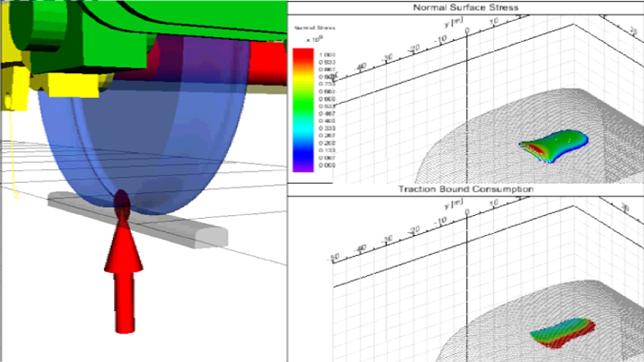Click the Normal Surface Stress plot title
Image resolution: width=644 pixels, height=362 pixels.
pyautogui.click(x=465, y=7)
